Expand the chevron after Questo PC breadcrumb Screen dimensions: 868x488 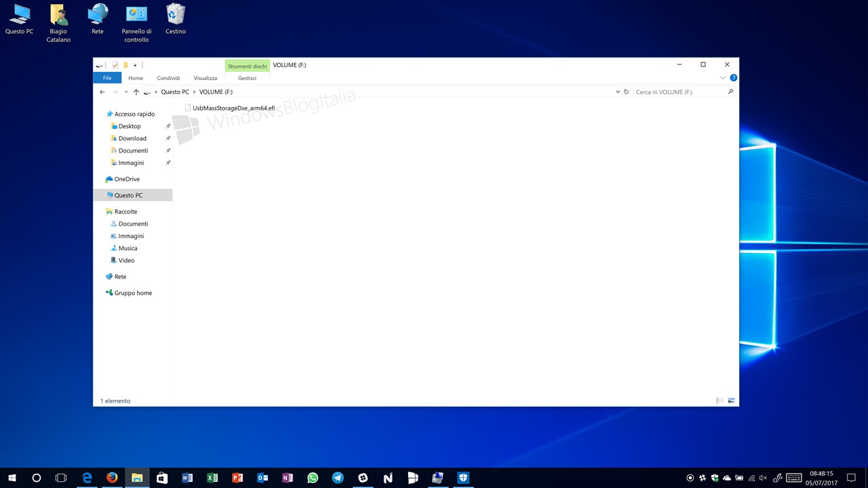pos(194,92)
